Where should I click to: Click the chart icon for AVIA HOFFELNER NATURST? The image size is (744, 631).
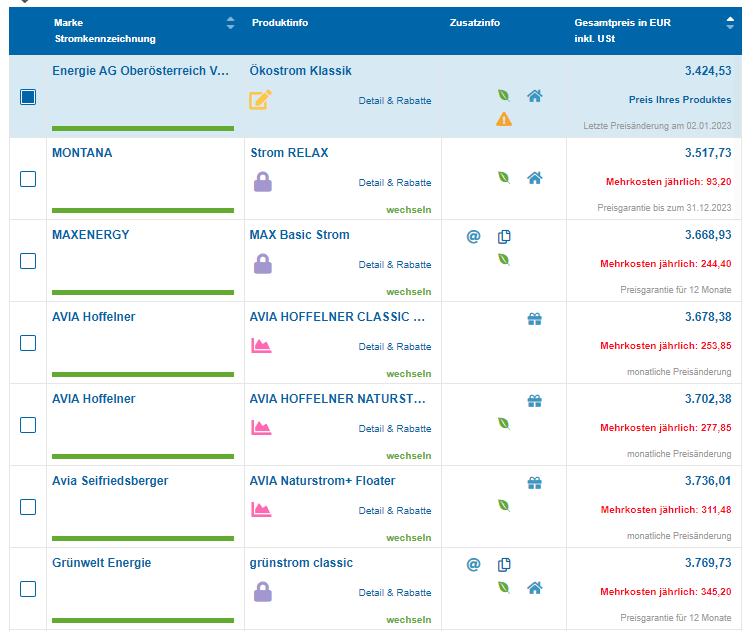(261, 428)
